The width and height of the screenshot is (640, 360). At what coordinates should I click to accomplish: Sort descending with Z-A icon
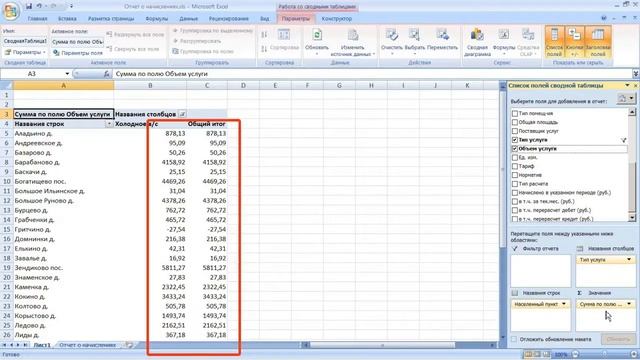coord(264,49)
